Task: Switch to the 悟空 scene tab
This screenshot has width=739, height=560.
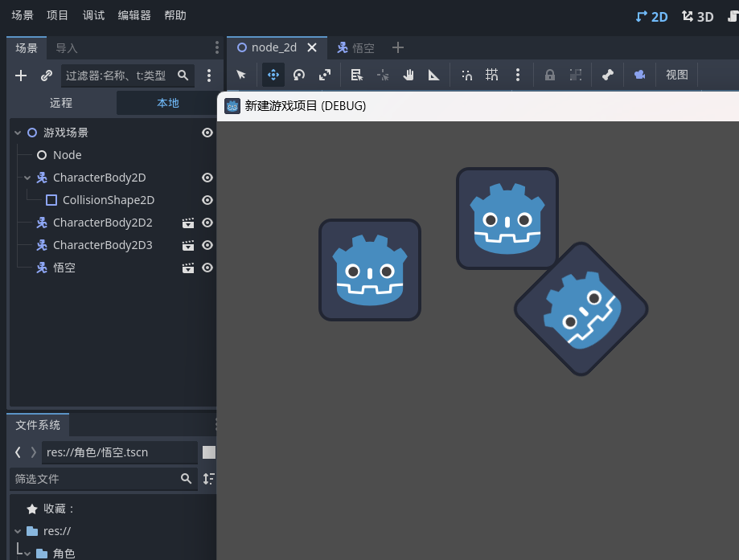Action: [x=355, y=47]
